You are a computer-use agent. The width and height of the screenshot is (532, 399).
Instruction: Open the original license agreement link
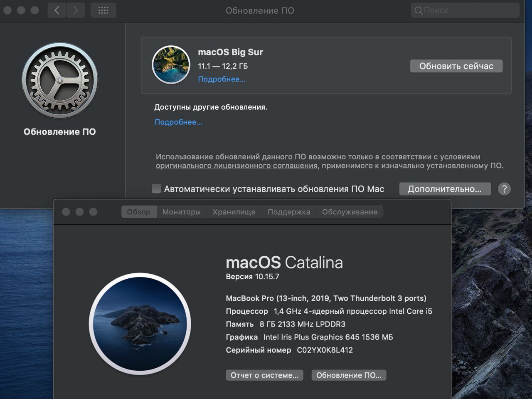(236, 166)
